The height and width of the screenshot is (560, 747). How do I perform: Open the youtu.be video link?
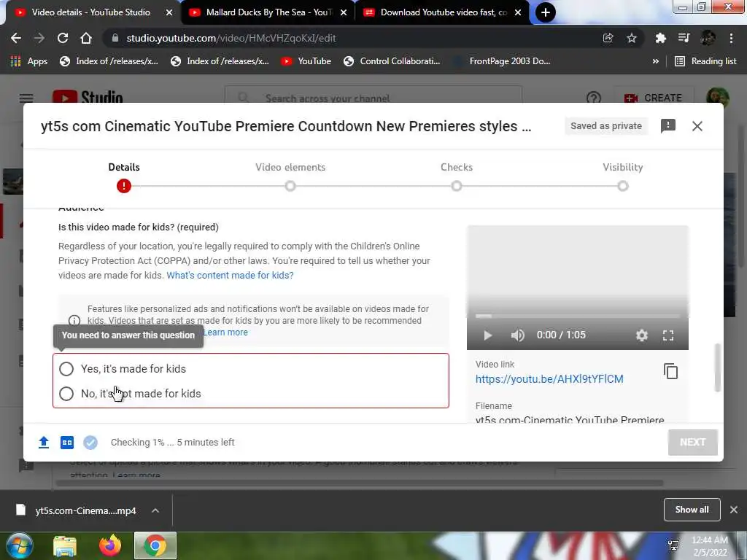(x=549, y=379)
